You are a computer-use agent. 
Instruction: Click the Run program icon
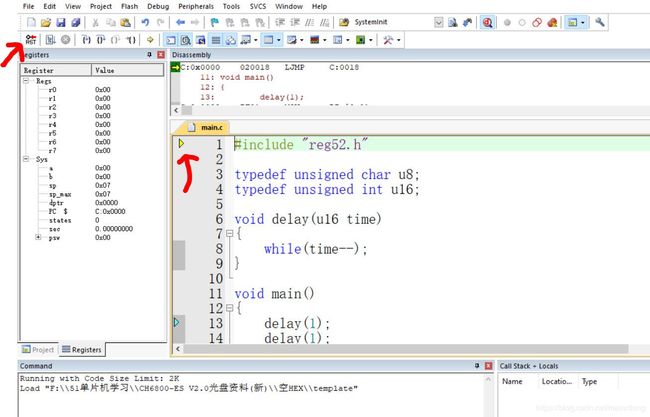point(51,40)
